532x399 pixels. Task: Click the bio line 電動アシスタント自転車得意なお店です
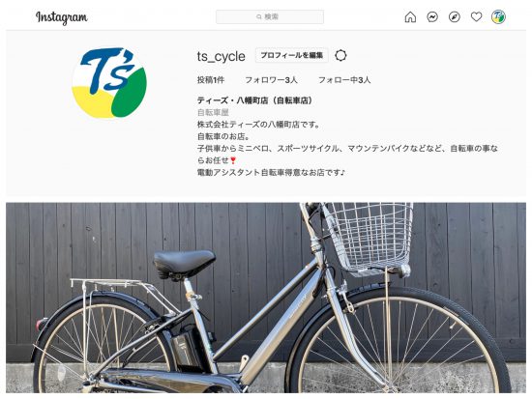point(271,172)
